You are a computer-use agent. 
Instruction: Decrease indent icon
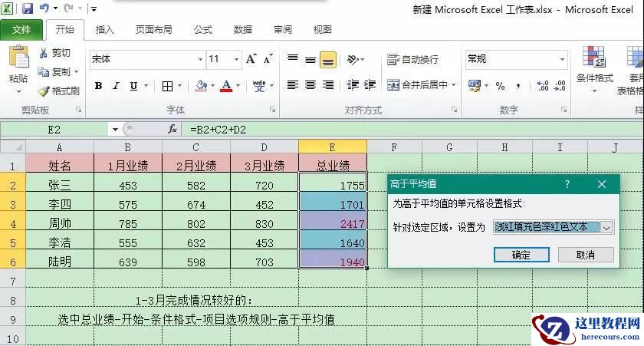(353, 85)
